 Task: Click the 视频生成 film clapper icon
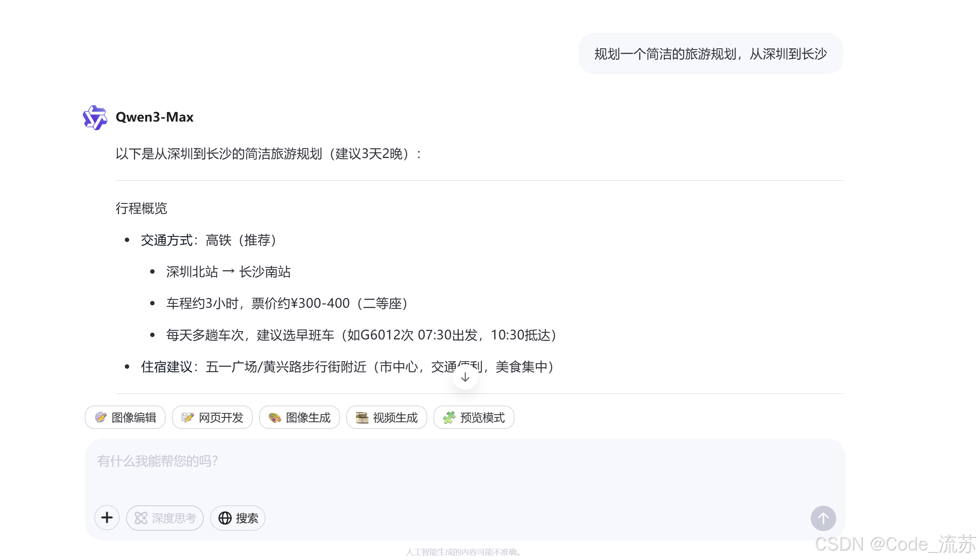362,417
